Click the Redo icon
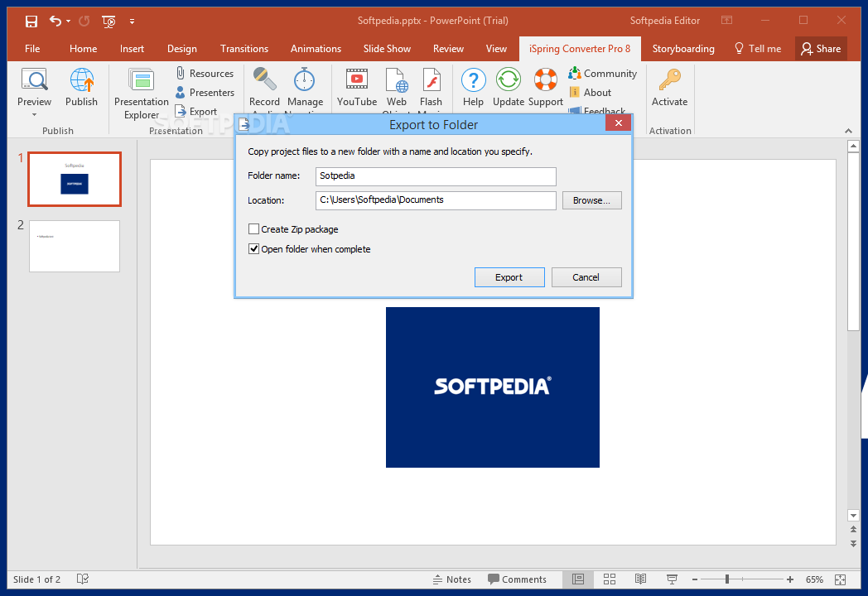Viewport: 868px width, 596px height. (84, 21)
